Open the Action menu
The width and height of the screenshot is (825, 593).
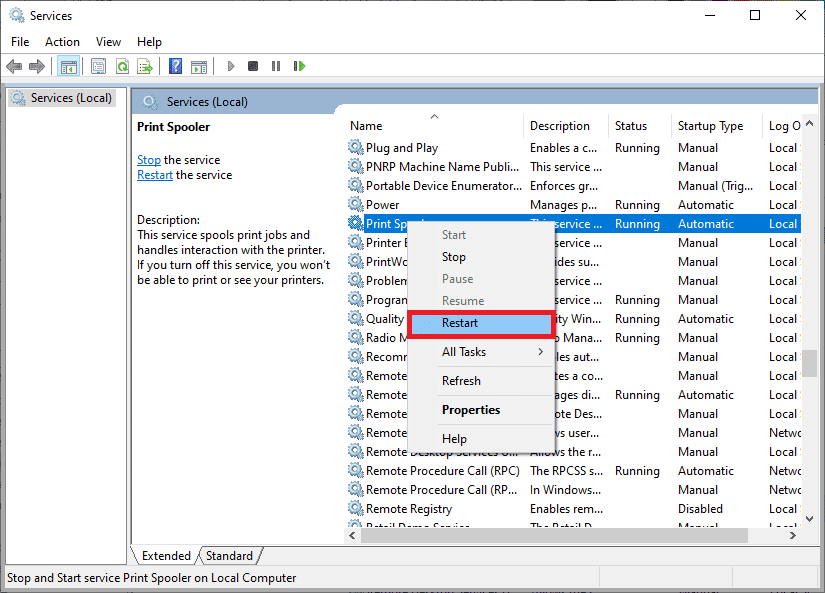point(62,42)
